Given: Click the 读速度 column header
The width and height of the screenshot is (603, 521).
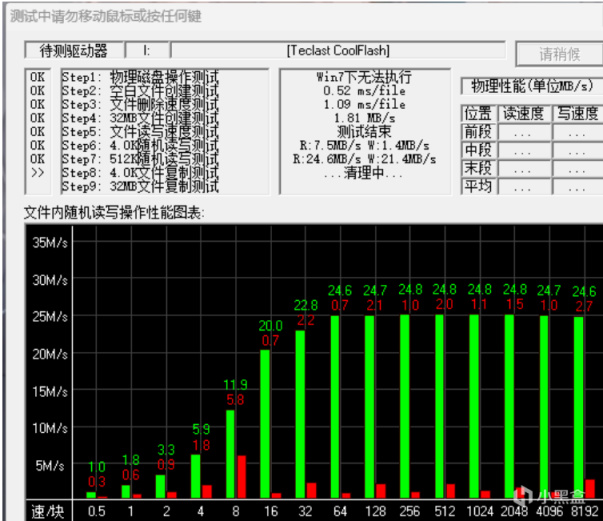Looking at the screenshot, I should (524, 114).
